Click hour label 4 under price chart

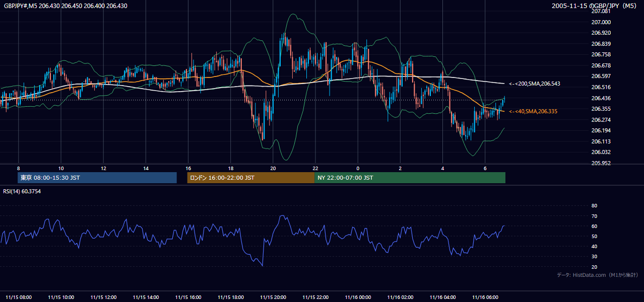[x=442, y=168]
